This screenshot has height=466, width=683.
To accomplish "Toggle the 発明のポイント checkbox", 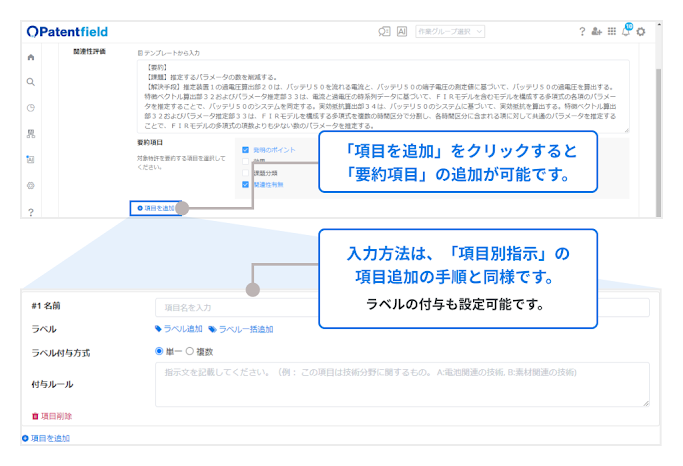I will (245, 149).
